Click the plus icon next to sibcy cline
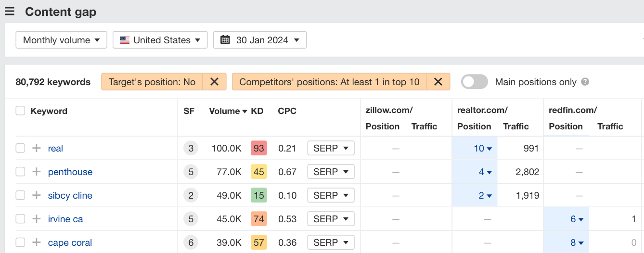The width and height of the screenshot is (644, 253). tap(37, 195)
